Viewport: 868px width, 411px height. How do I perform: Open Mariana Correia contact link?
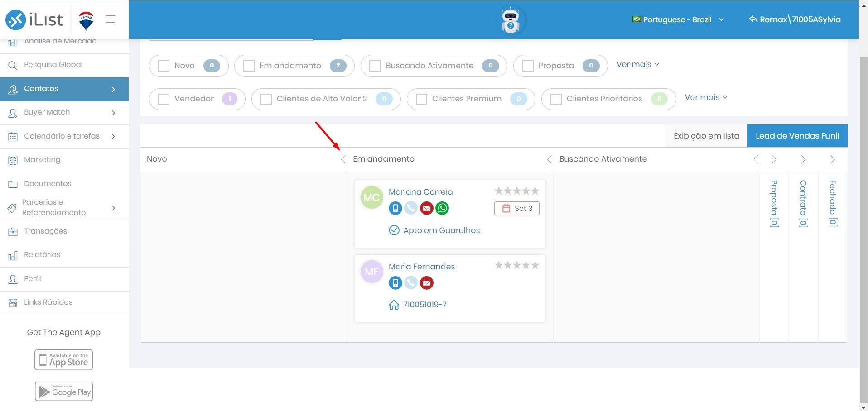tap(420, 192)
